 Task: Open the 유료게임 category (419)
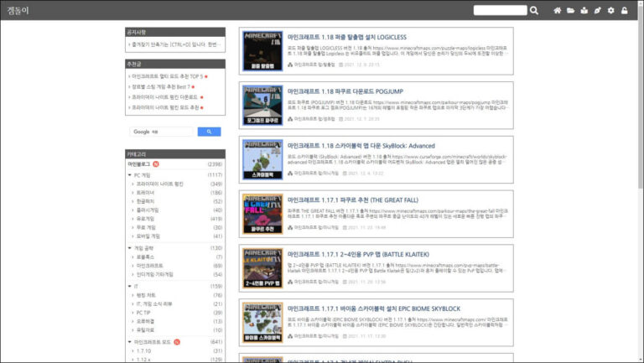145,219
